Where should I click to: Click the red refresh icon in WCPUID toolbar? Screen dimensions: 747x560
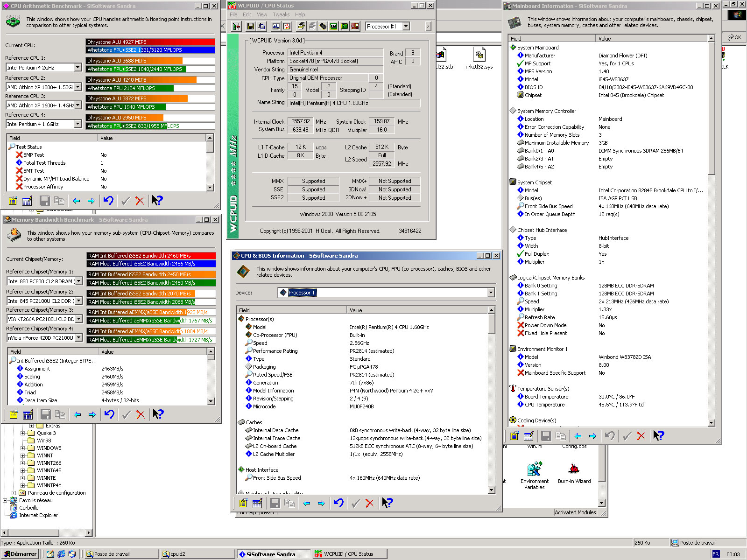287,26
